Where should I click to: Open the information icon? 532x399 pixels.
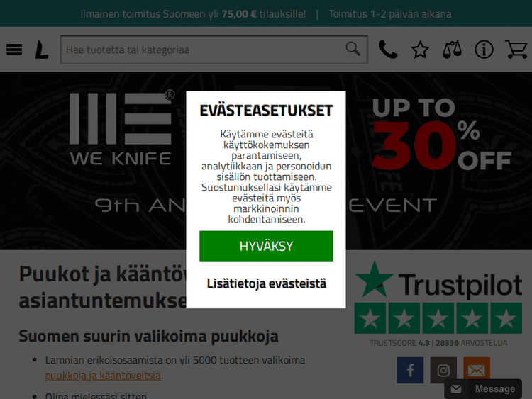[484, 50]
